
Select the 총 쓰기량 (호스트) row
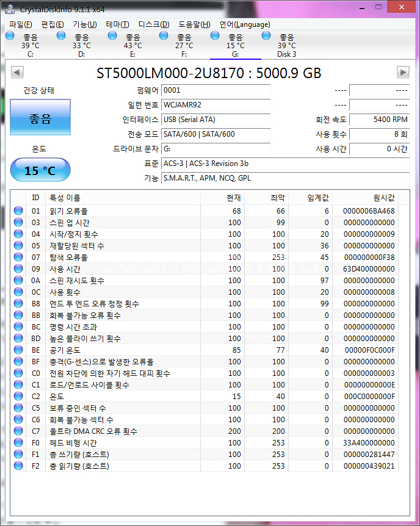click(x=205, y=454)
